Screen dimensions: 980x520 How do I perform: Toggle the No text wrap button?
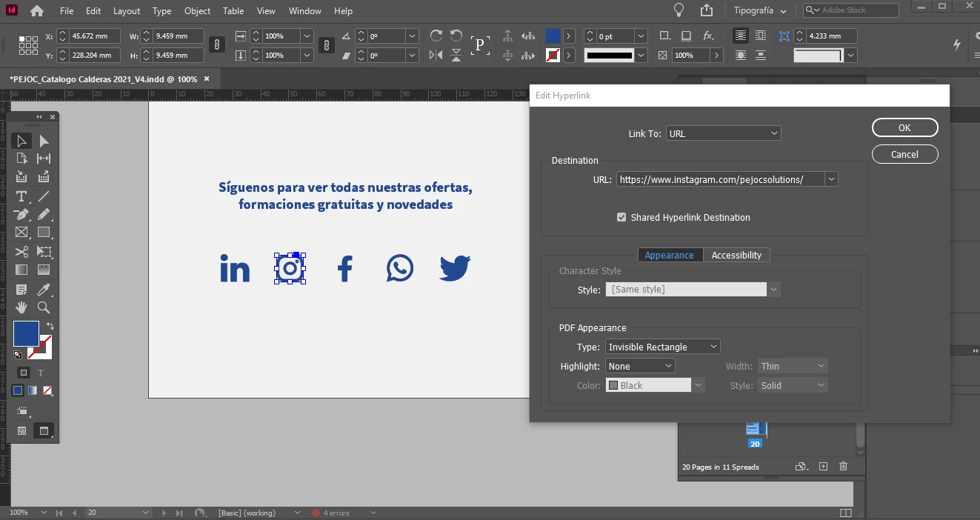tap(741, 36)
